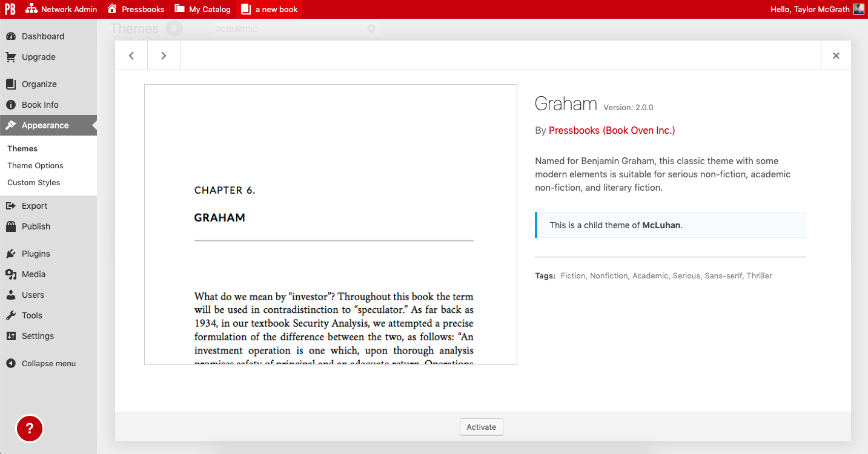Viewport: 868px width, 454px height.
Task: Click the folder icon beside My Catalog
Action: (x=180, y=9)
